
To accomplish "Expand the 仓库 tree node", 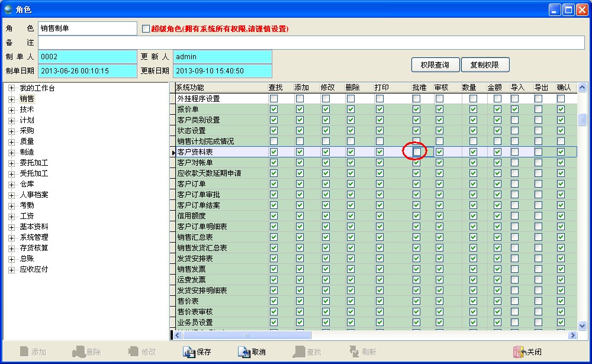I will (11, 184).
